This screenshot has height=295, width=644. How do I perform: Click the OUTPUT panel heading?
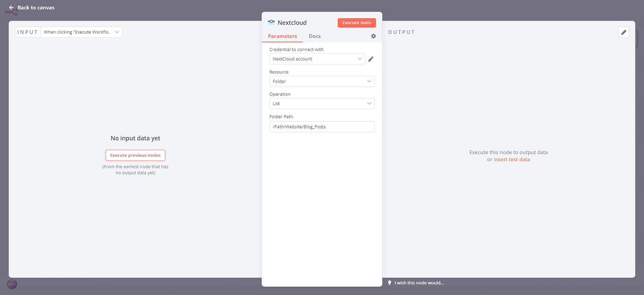pos(401,32)
